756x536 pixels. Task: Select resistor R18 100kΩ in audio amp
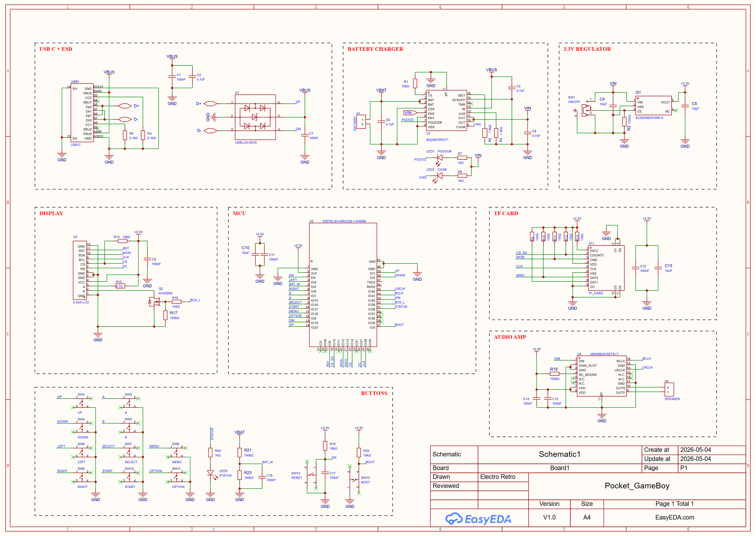[554, 374]
